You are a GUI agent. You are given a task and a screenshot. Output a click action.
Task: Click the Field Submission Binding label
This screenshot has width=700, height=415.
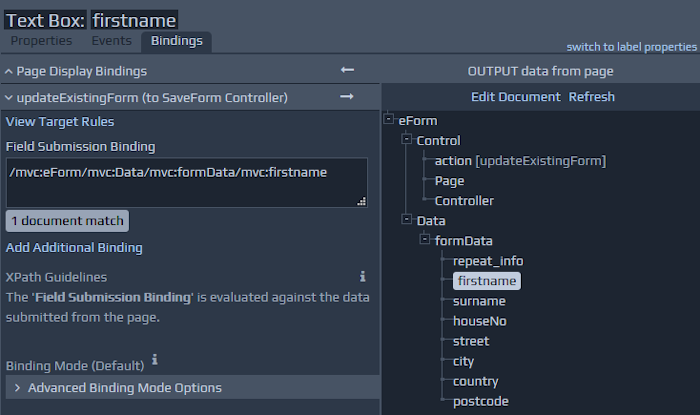(80, 147)
